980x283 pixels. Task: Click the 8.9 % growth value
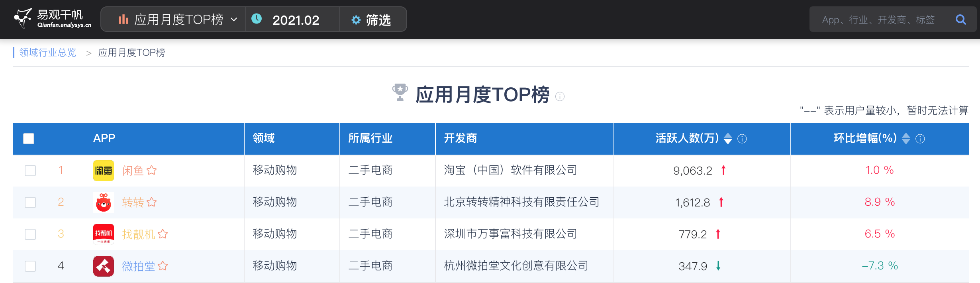click(x=880, y=202)
